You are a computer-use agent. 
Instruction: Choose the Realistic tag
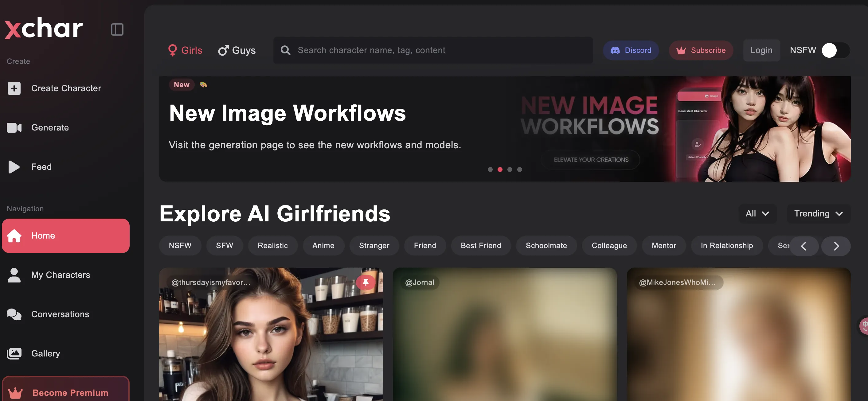[273, 245]
